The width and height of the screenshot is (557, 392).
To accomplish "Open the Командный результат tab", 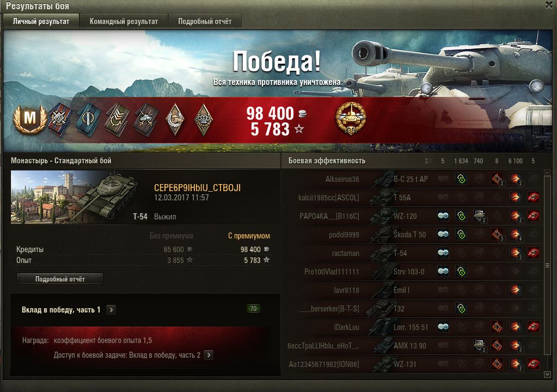I will coord(124,21).
